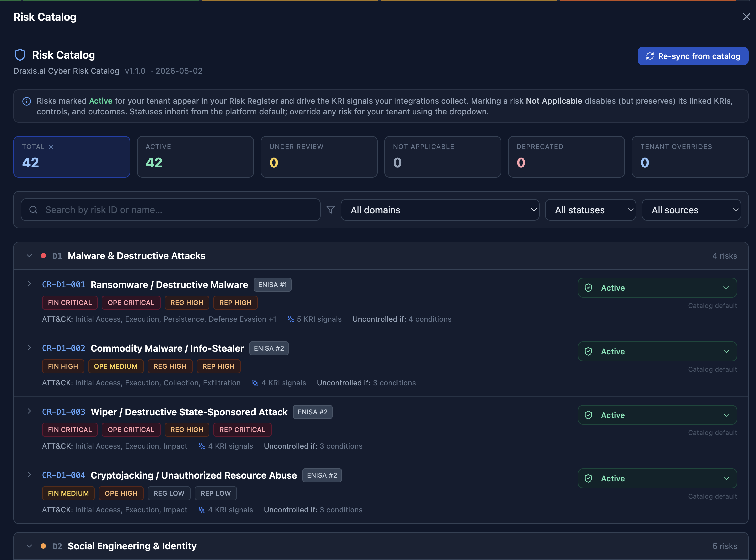756x560 pixels.
Task: Open the CR-D1-003 risk ID link
Action: (x=63, y=412)
